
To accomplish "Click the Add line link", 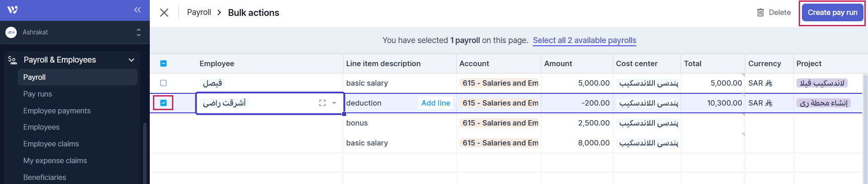I will pyautogui.click(x=435, y=103).
